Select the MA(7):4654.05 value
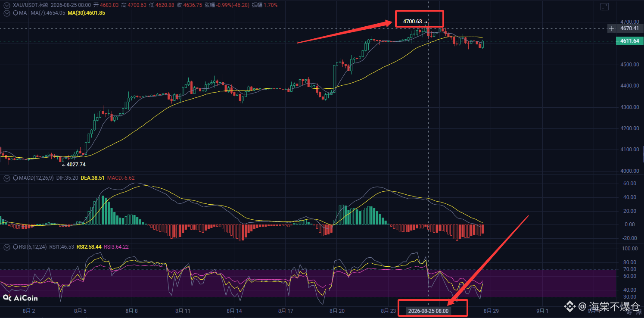644x318 pixels. (48, 13)
